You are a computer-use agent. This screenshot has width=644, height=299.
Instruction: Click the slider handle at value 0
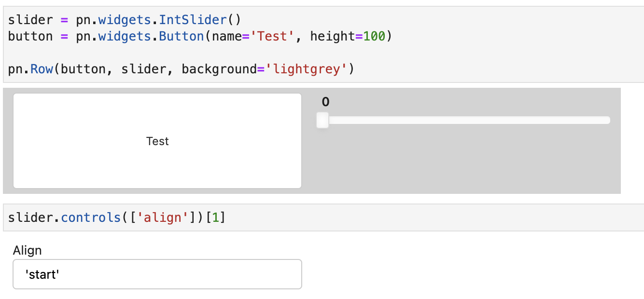322,120
